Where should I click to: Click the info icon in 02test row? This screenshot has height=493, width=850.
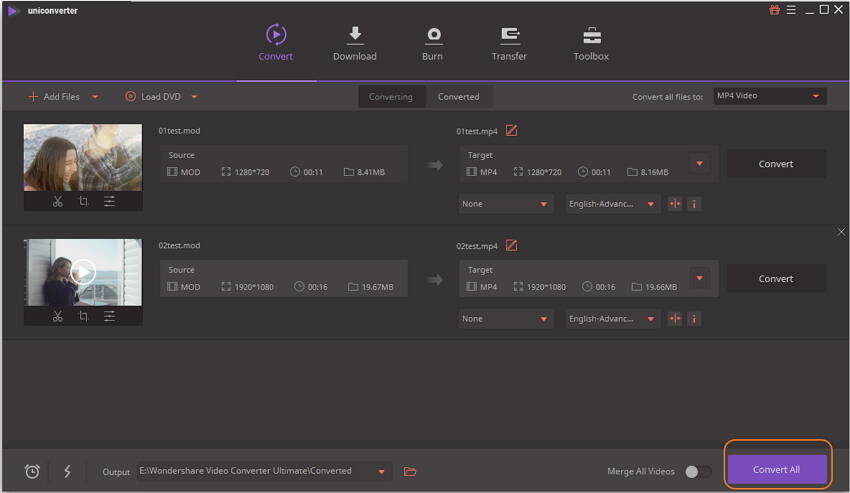(693, 319)
